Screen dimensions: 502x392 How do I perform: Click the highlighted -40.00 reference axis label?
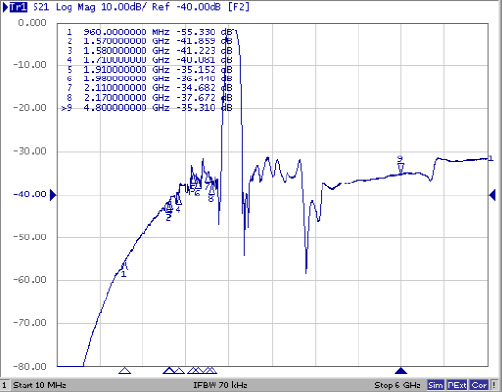[30, 194]
